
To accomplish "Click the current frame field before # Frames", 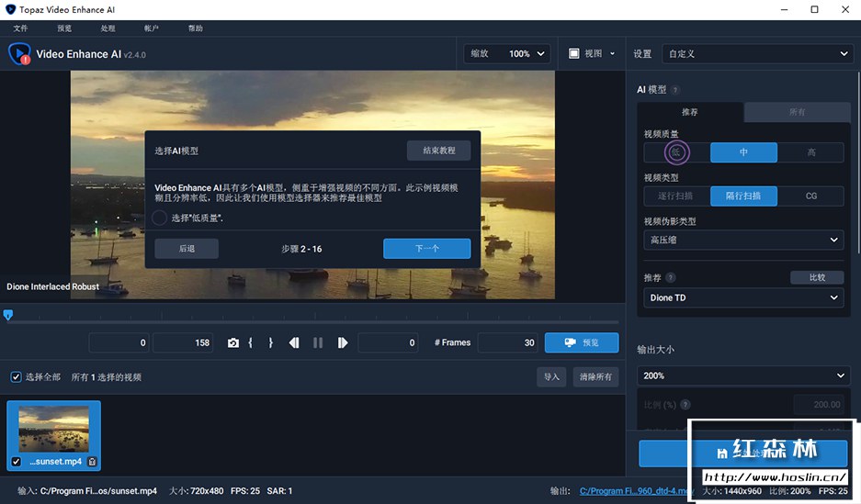I will coord(388,342).
